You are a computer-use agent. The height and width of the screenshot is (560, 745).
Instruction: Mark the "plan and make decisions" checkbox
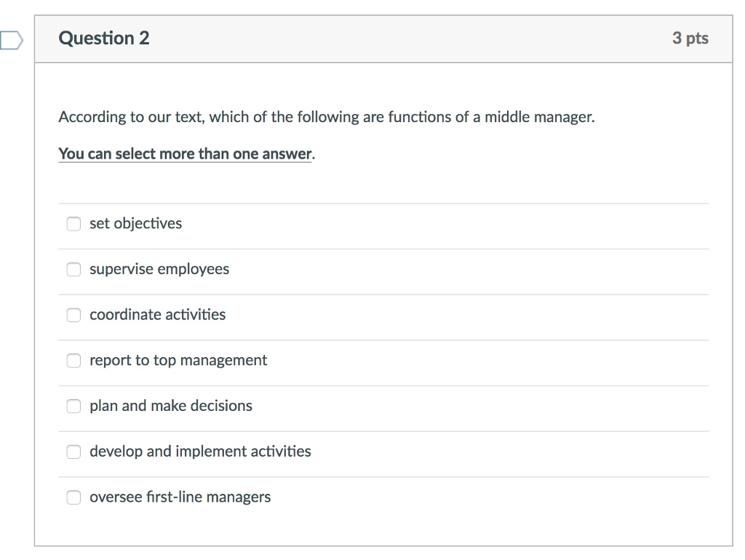coord(73,407)
